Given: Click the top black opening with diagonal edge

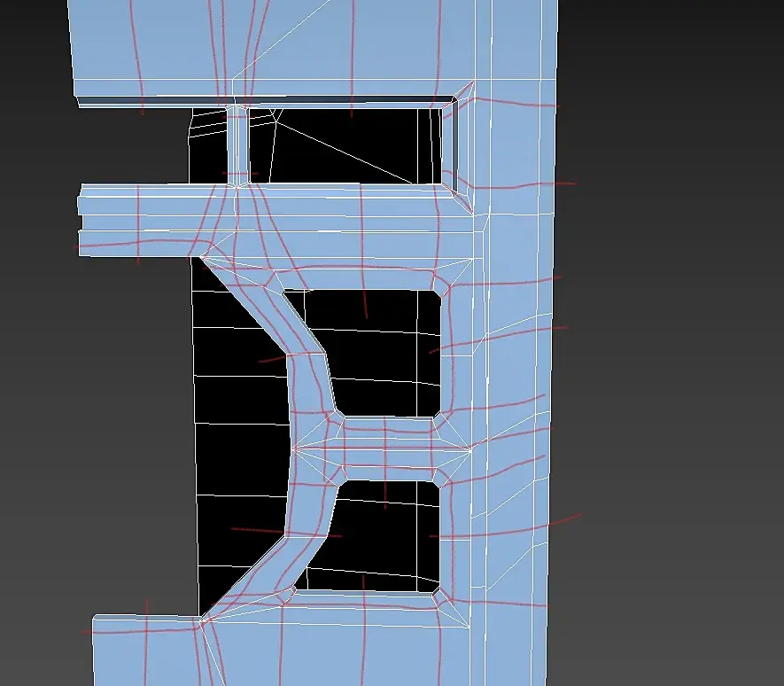Looking at the screenshot, I should pyautogui.click(x=345, y=145).
